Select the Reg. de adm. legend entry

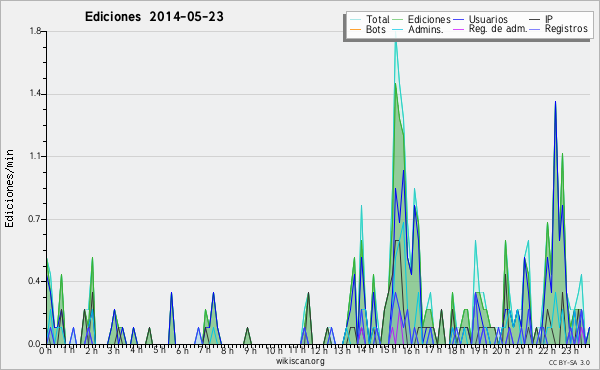point(490,29)
